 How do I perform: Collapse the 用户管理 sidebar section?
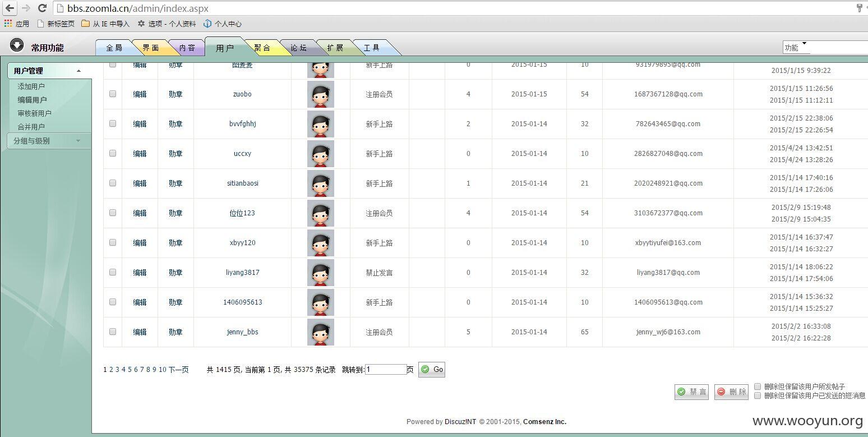pos(79,71)
